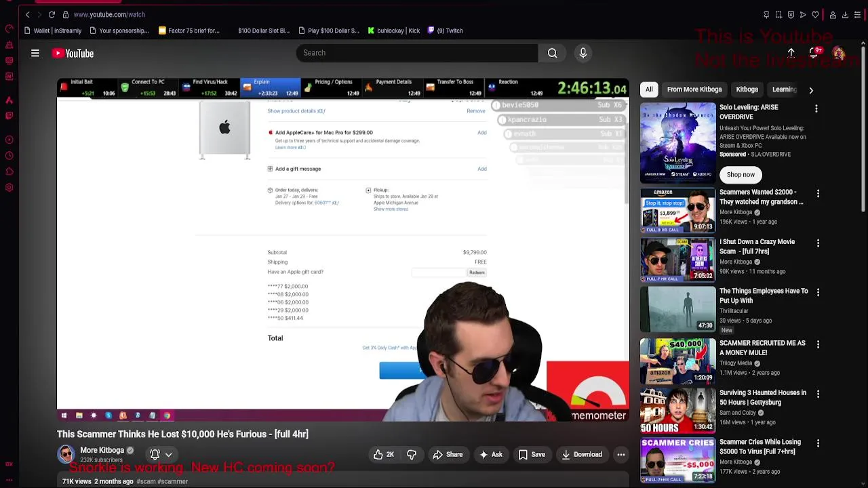Viewport: 868px width, 488px height.
Task: Open the YouTube create/upload arrow icon
Action: coord(791,53)
